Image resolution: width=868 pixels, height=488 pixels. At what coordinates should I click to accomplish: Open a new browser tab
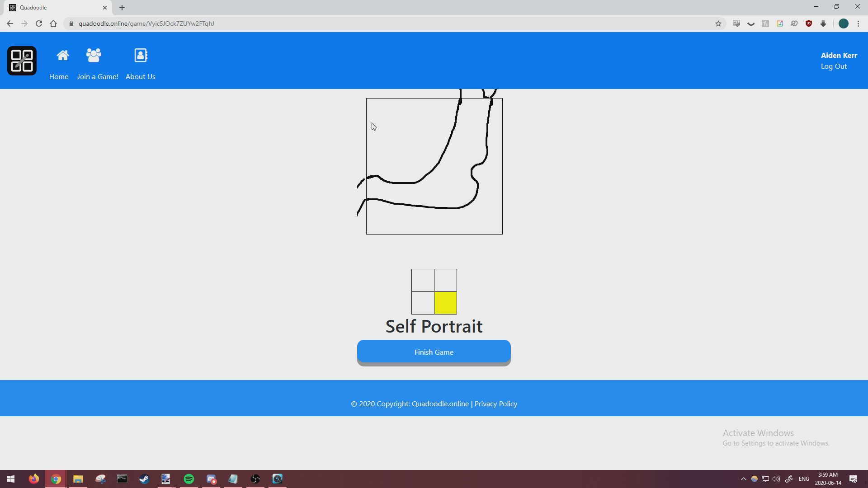click(122, 8)
